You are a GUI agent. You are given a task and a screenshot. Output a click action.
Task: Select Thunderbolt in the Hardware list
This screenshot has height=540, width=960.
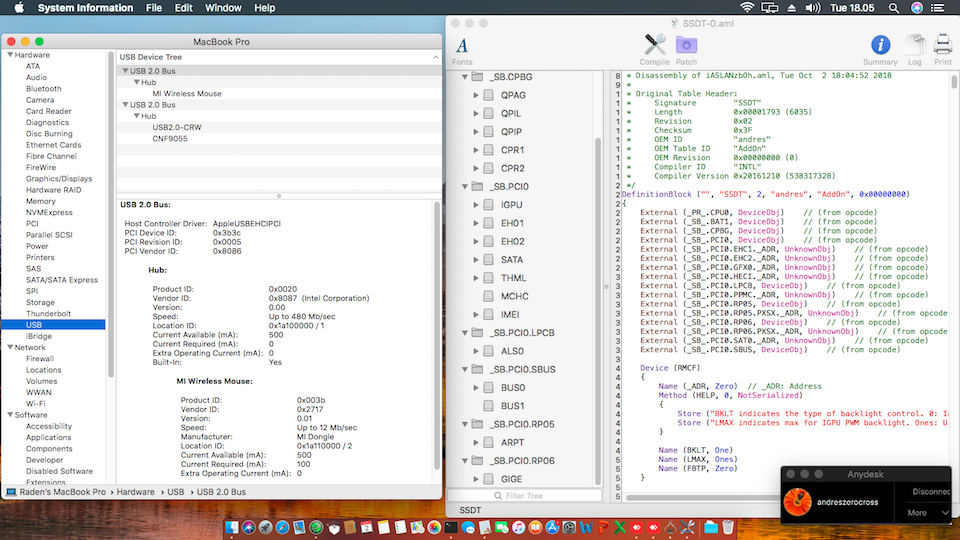tap(49, 313)
